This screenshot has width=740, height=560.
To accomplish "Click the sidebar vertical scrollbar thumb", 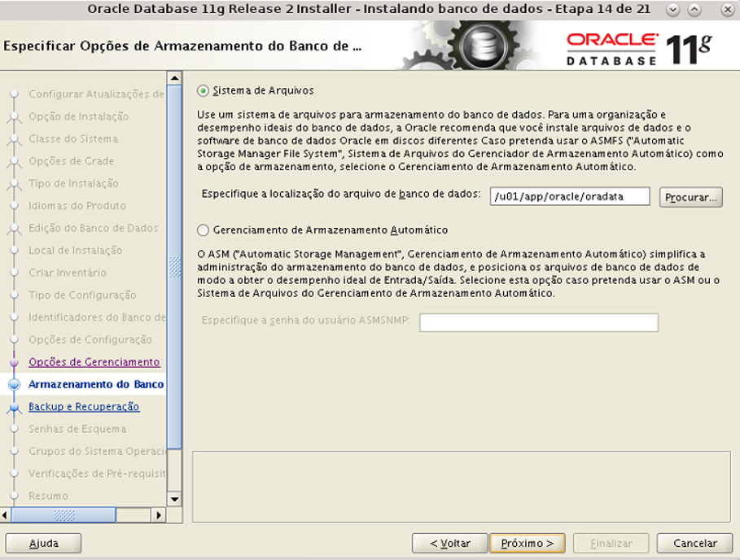I will (x=174, y=266).
